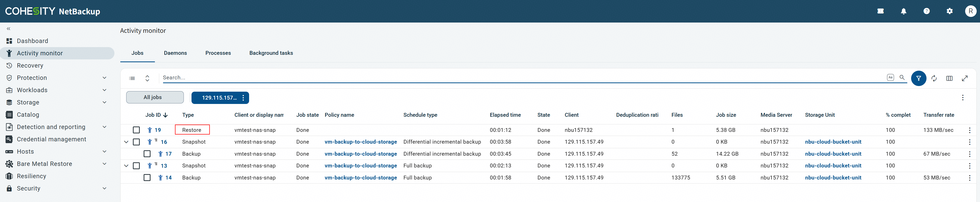Open vm-backup-to-cloud-storage policy for job 16
The height and width of the screenshot is (202, 980).
point(361,142)
